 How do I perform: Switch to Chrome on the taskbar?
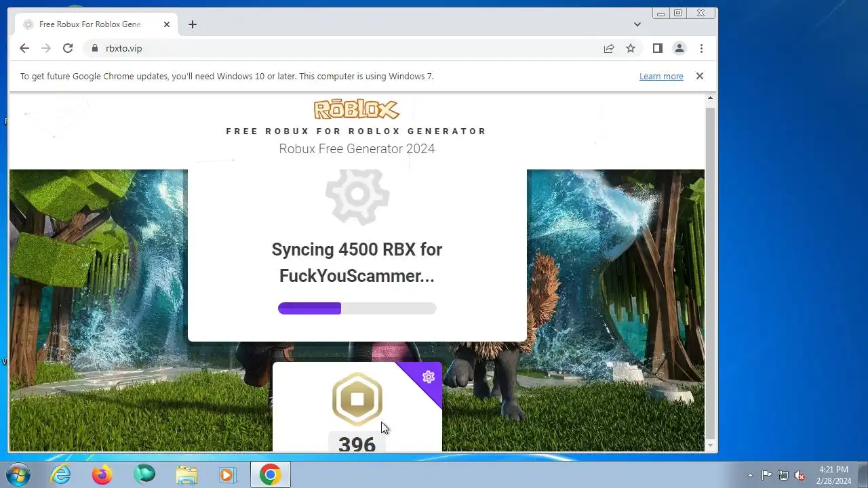tap(270, 475)
